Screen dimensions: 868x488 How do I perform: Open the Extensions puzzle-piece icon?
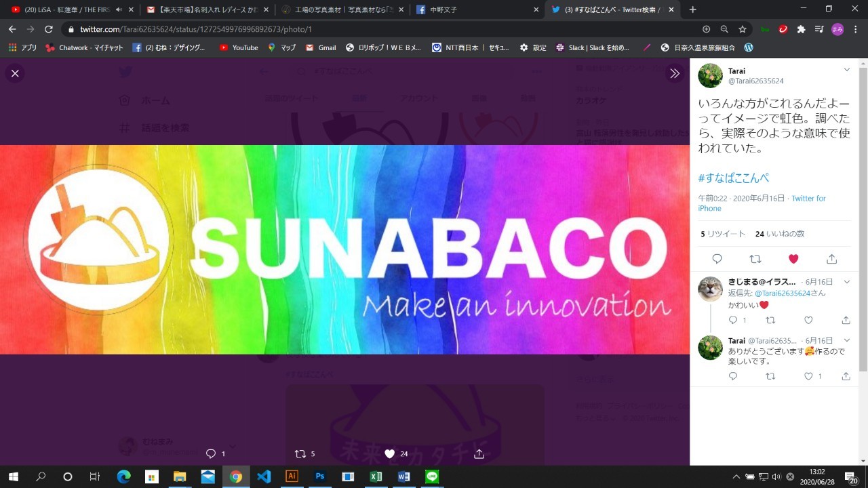(x=801, y=29)
